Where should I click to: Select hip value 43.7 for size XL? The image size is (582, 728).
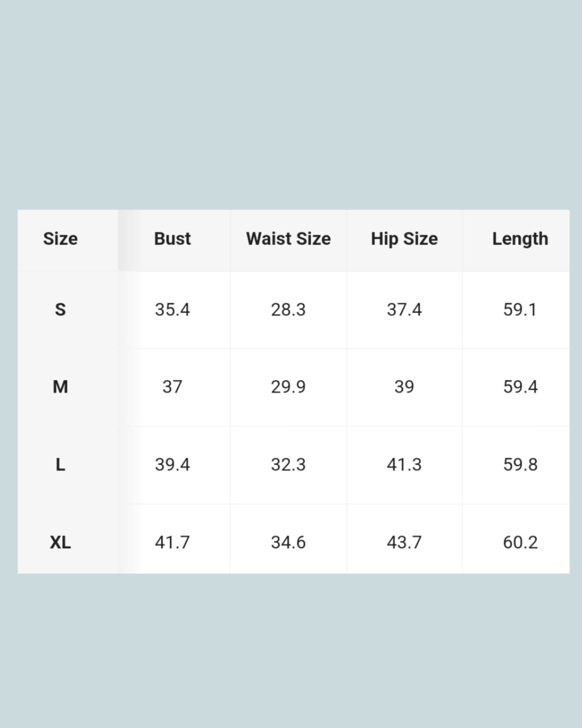[x=404, y=542]
